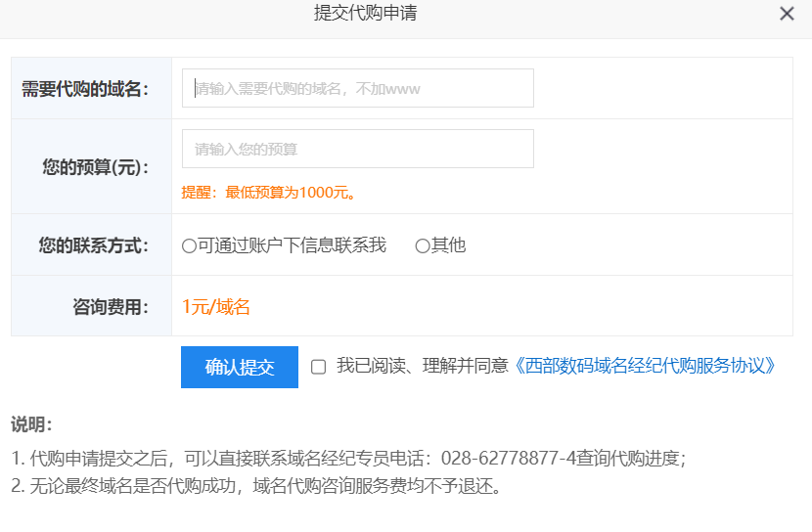This screenshot has width=812, height=532.
Task: Click the 我已阅读、理解并同意 label text
Action: (423, 366)
